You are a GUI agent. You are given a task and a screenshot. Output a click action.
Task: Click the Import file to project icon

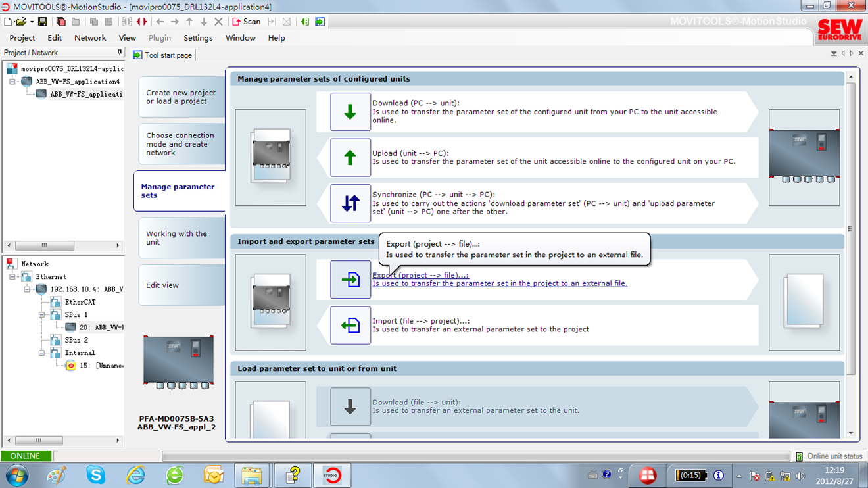coord(350,325)
